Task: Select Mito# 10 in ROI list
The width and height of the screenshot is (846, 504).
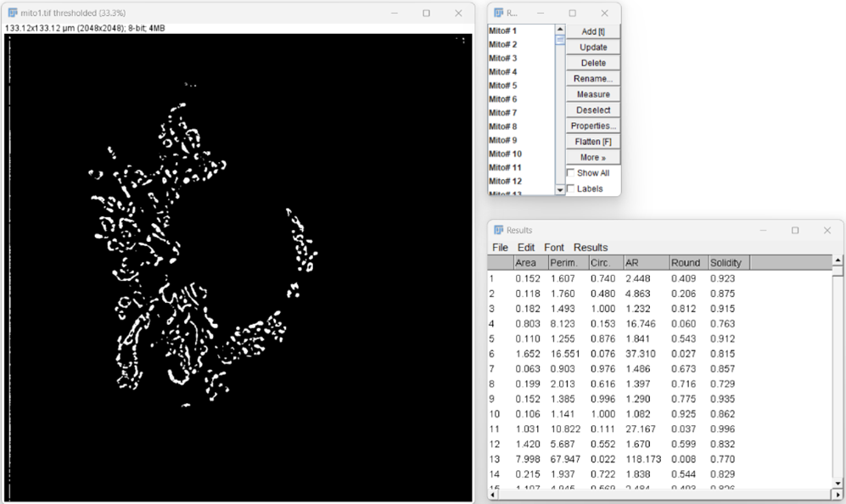Action: pos(521,154)
